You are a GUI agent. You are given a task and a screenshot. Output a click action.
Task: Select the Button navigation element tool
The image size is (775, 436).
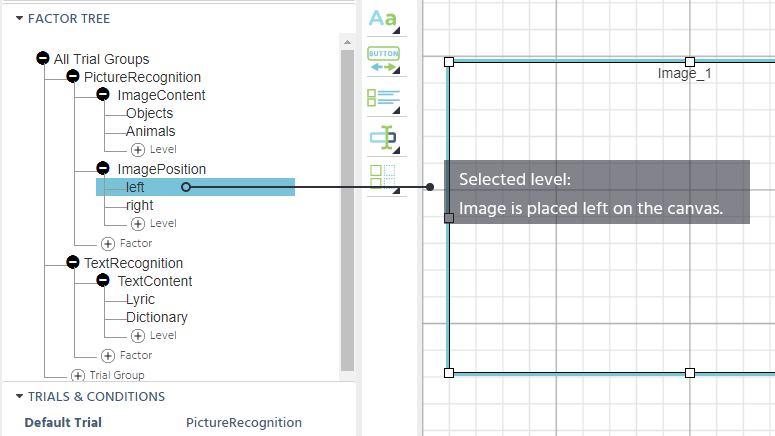pyautogui.click(x=384, y=59)
